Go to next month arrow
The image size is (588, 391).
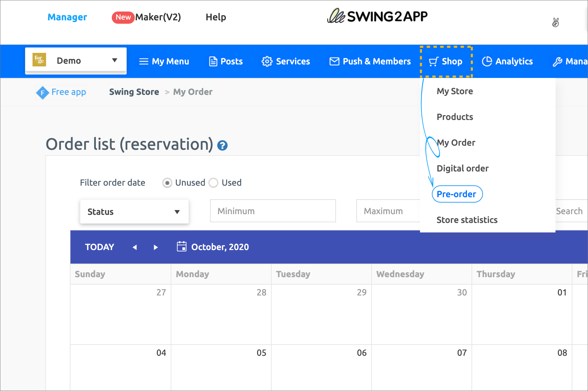[155, 247]
